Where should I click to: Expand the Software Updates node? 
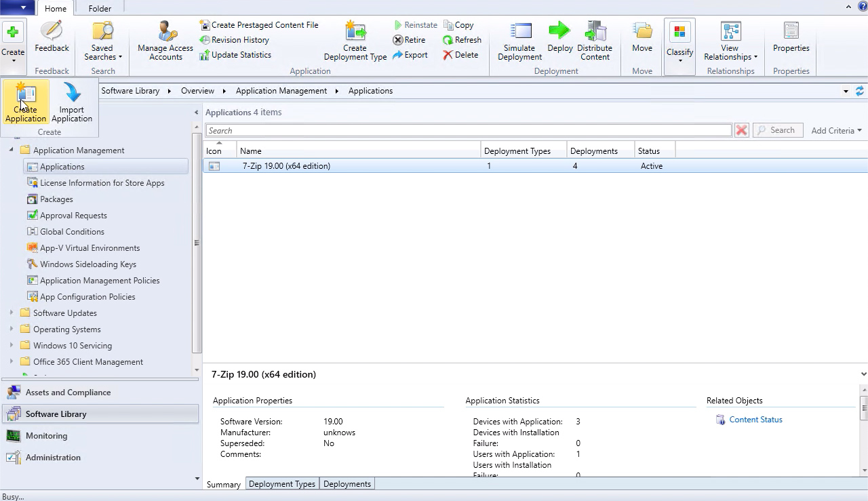click(x=12, y=313)
